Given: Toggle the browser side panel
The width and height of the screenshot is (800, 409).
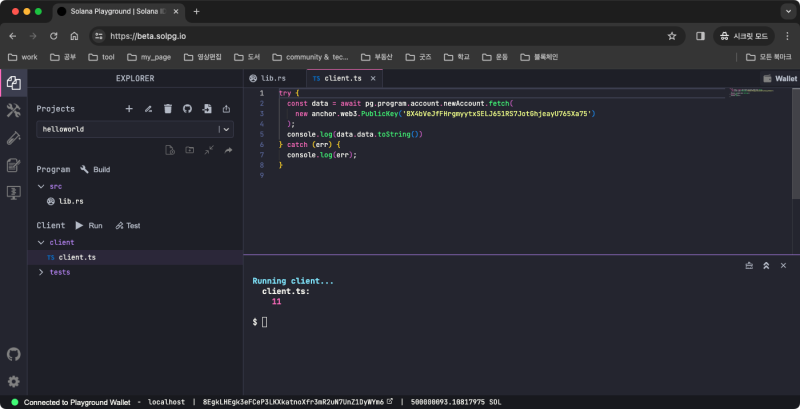Looking at the screenshot, I should pos(701,36).
